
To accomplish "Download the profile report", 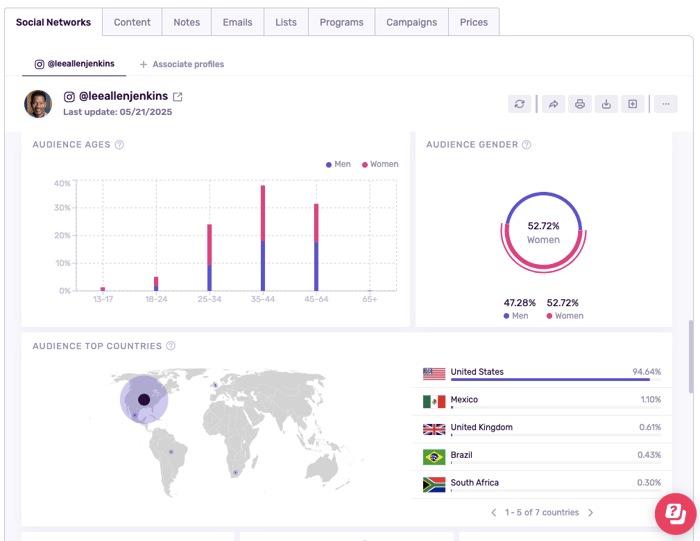I will (606, 104).
